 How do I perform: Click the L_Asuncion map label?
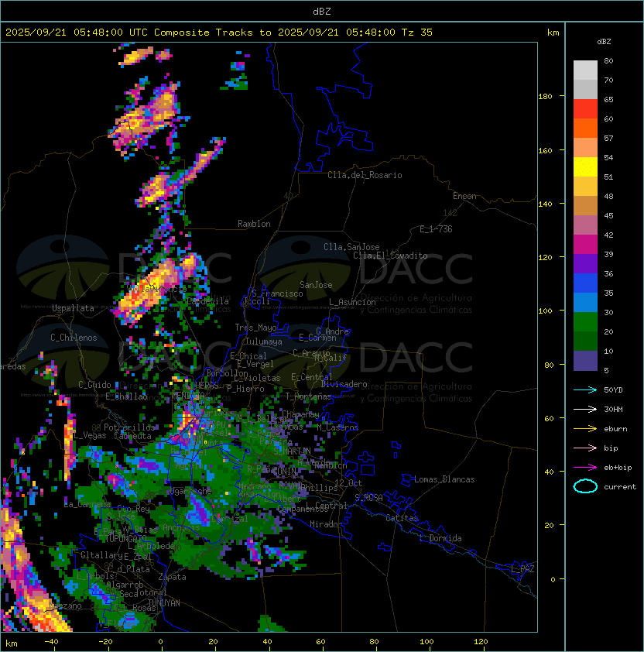tap(352, 302)
